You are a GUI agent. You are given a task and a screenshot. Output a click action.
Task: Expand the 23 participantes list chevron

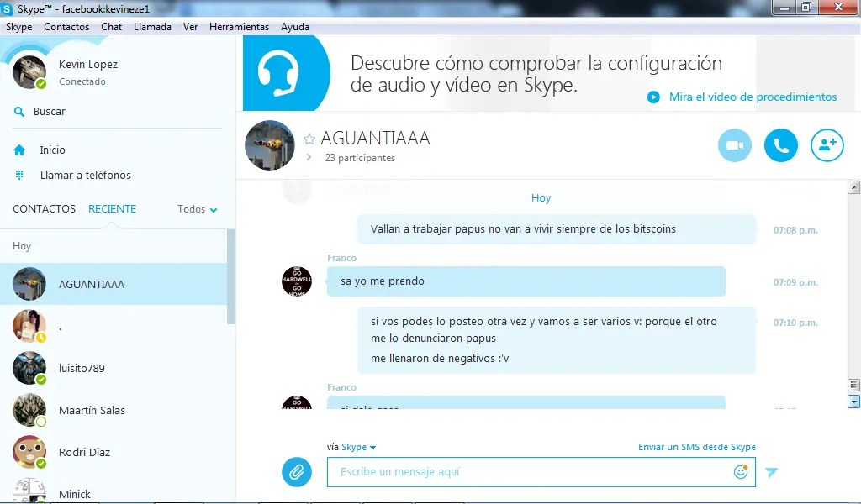pos(309,157)
